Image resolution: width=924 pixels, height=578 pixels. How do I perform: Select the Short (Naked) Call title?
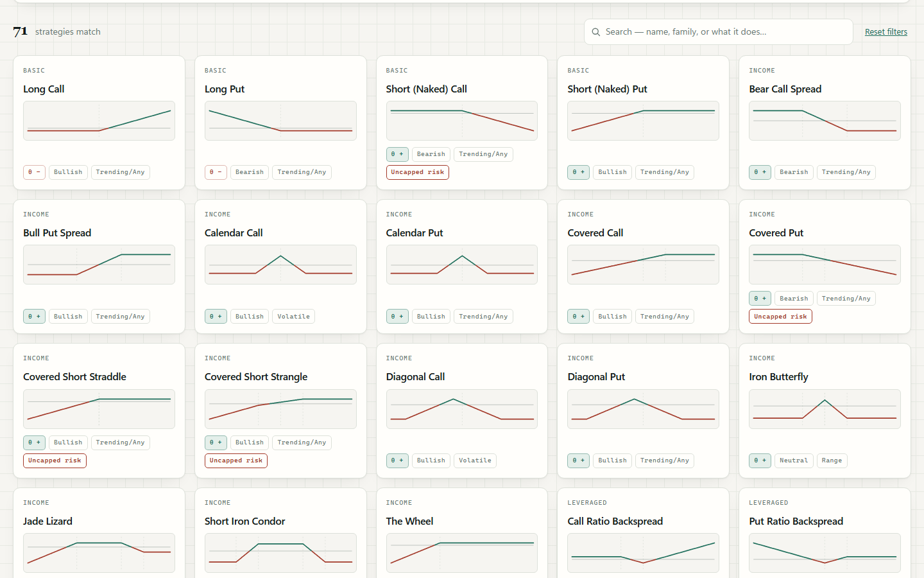pyautogui.click(x=426, y=89)
